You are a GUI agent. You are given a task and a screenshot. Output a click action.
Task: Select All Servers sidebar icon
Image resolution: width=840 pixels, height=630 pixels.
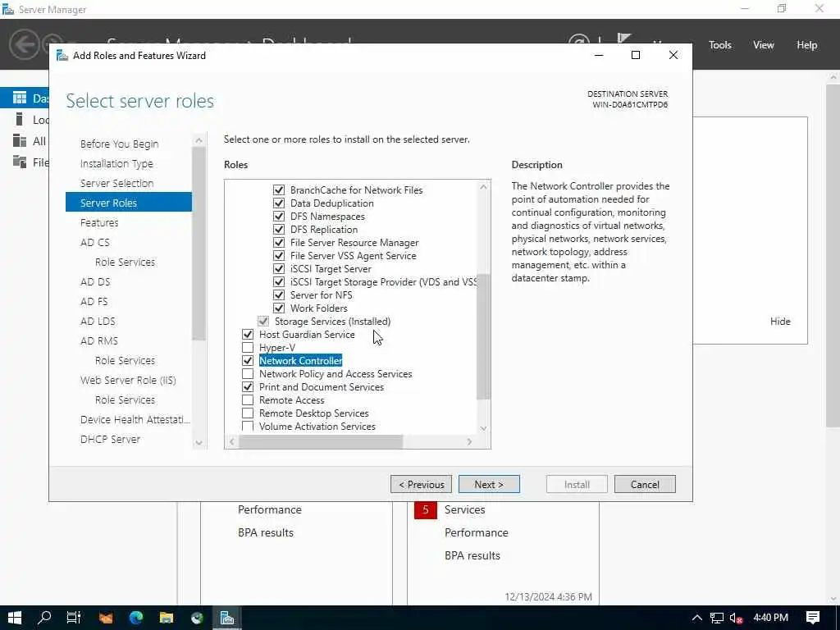coord(20,140)
